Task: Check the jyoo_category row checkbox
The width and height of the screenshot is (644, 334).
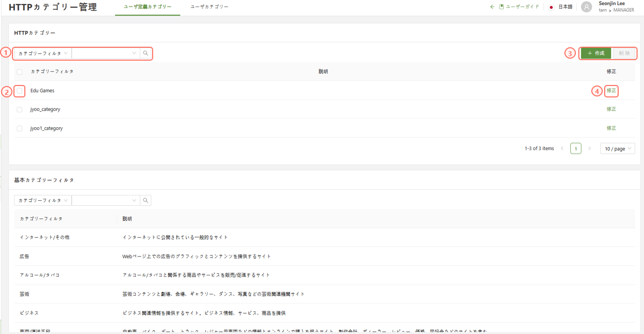Action: [19, 110]
